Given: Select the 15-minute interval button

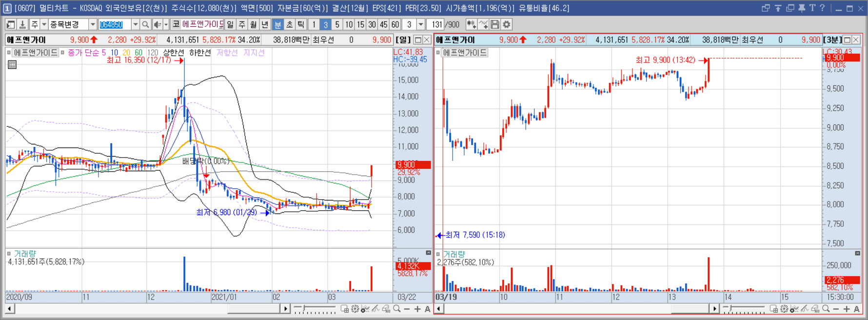Looking at the screenshot, I should click(360, 24).
